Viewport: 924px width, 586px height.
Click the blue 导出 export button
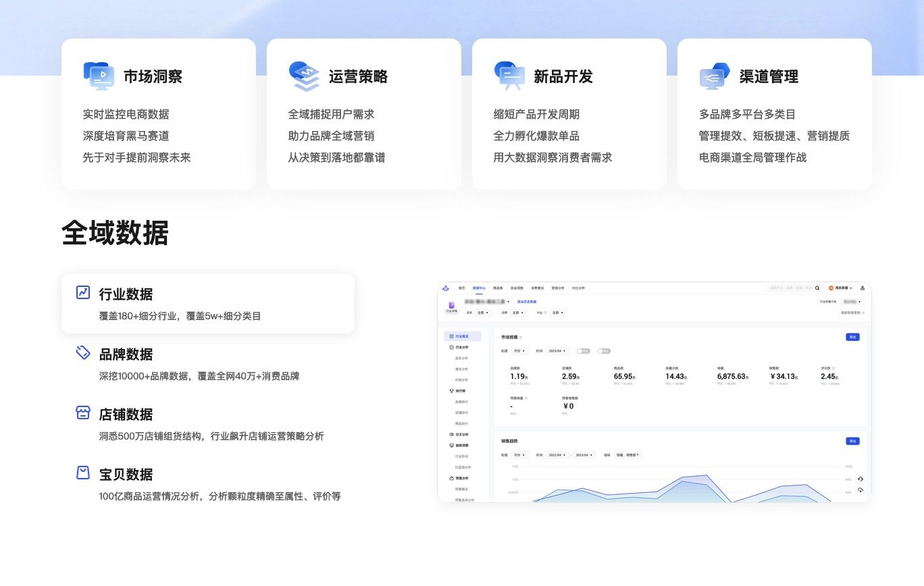(852, 337)
